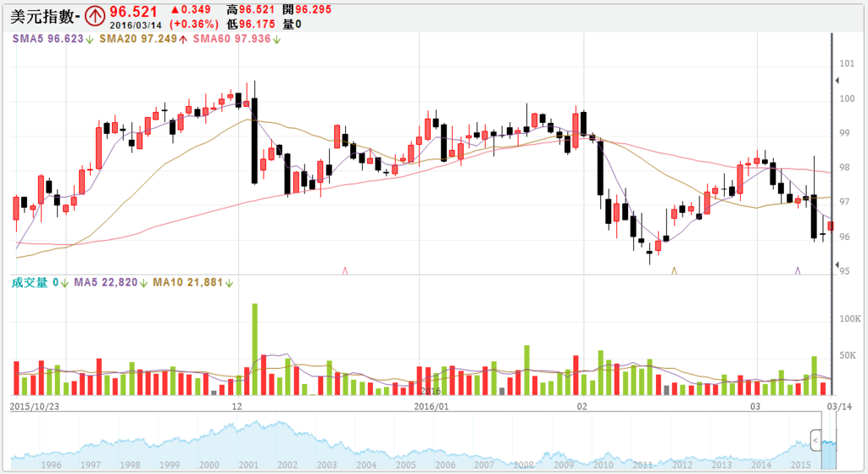Click 2001 in the overview timeline
Viewport: 868px width, 474px height.
[x=248, y=465]
